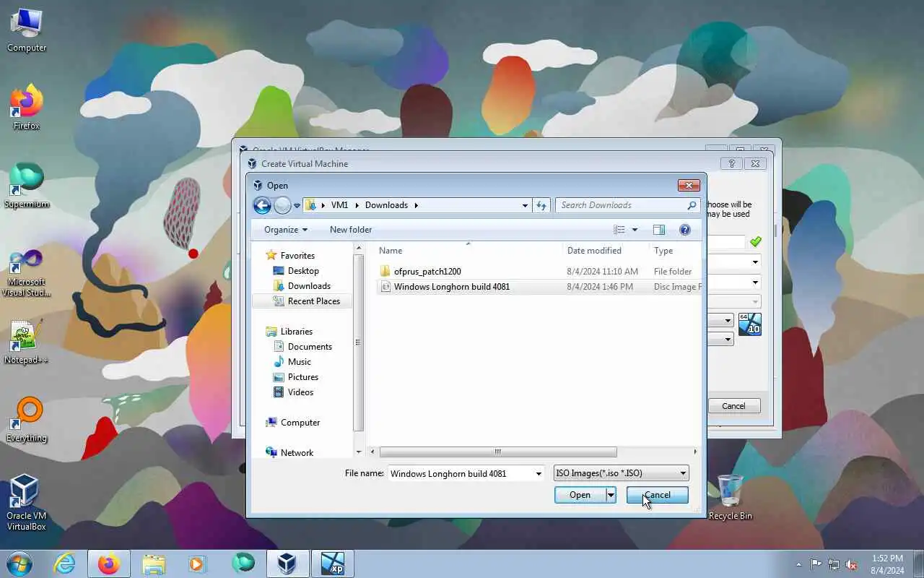Open the Notepad++ desktop shortcut

27,342
